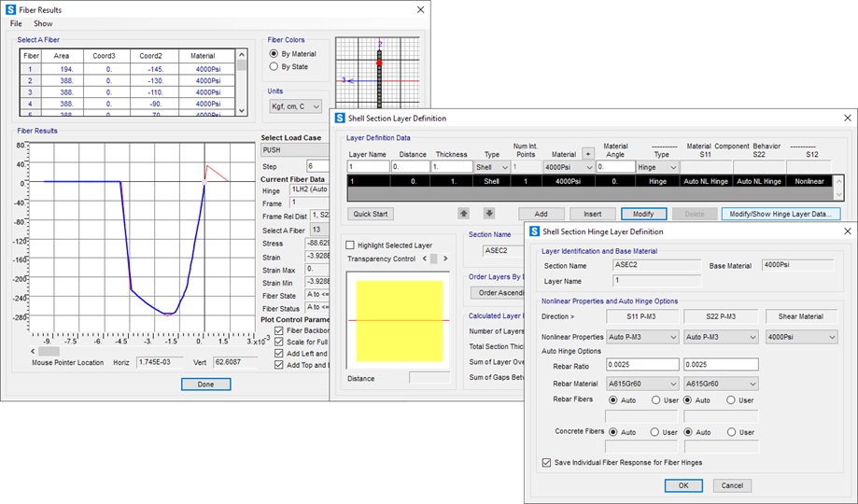Click the S11 Rebar Ratio input field
Screen dimensions: 858x504
pos(642,364)
